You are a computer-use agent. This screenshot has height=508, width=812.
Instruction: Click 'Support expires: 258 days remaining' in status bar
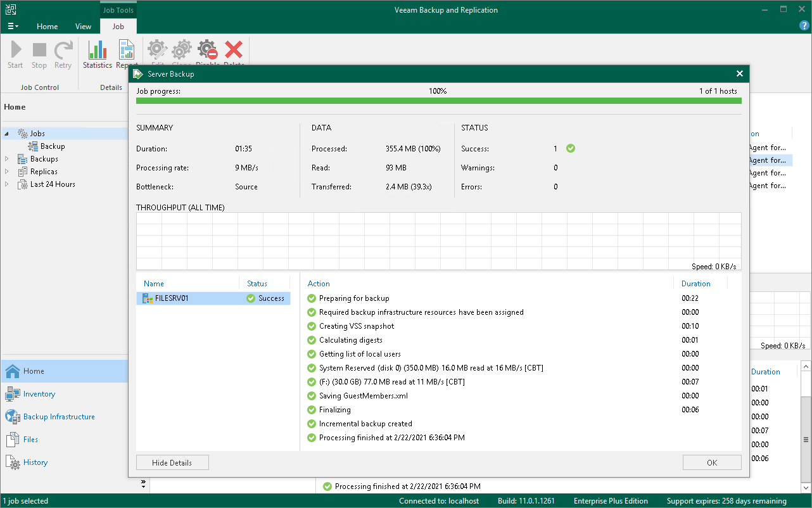(x=726, y=501)
